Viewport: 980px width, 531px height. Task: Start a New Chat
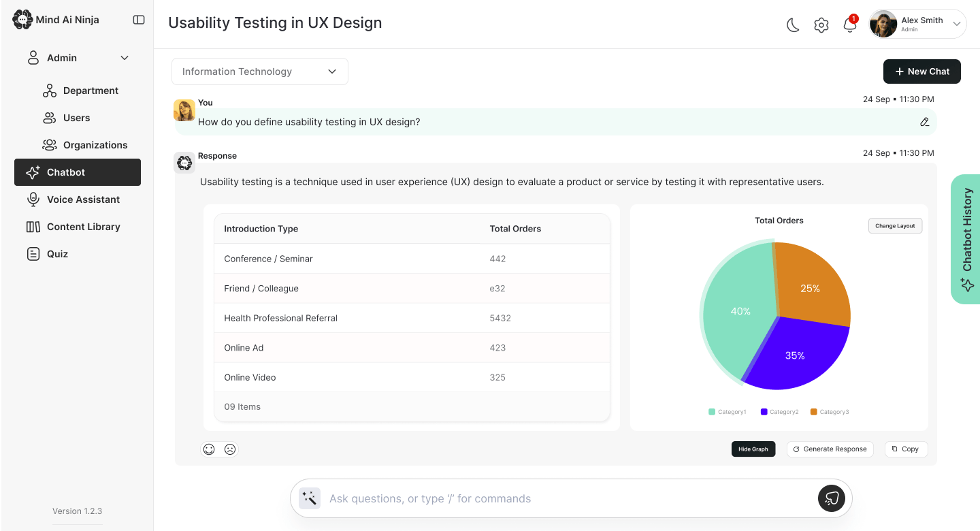922,71
